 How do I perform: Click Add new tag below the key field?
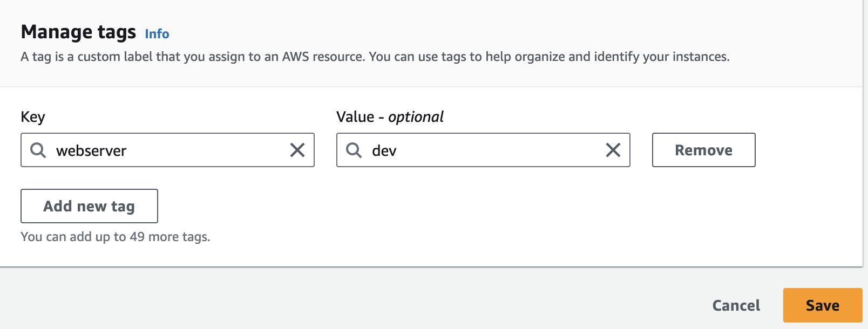click(89, 205)
